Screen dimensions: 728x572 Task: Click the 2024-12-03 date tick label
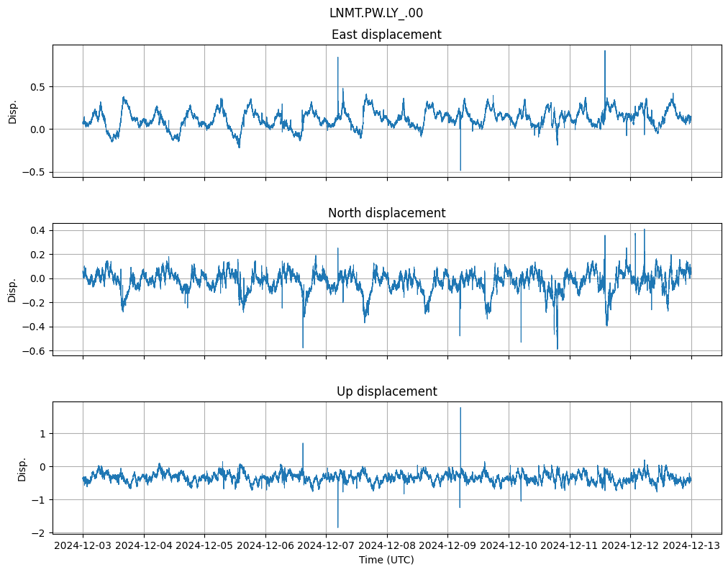click(83, 546)
